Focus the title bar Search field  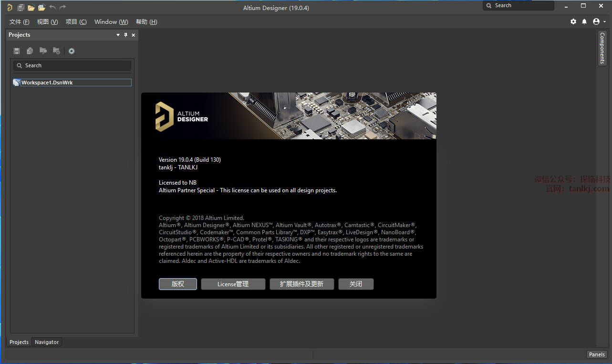[519, 6]
